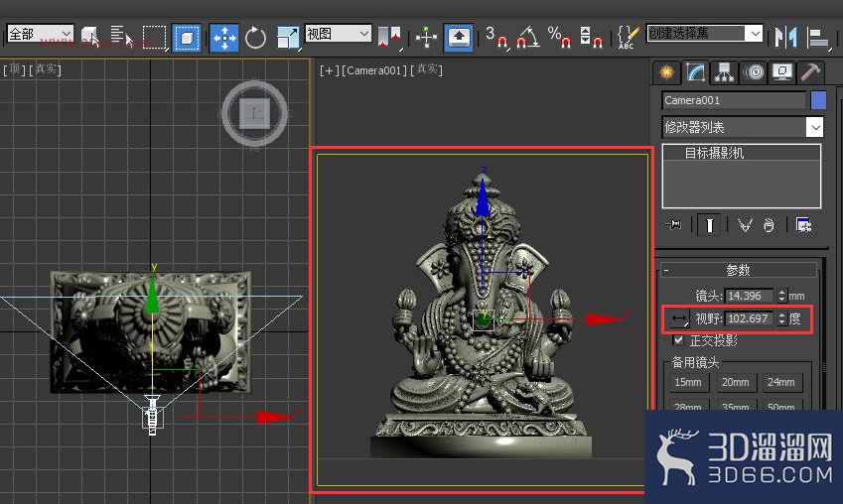
Task: Activate the Select and Move tool
Action: [223, 38]
